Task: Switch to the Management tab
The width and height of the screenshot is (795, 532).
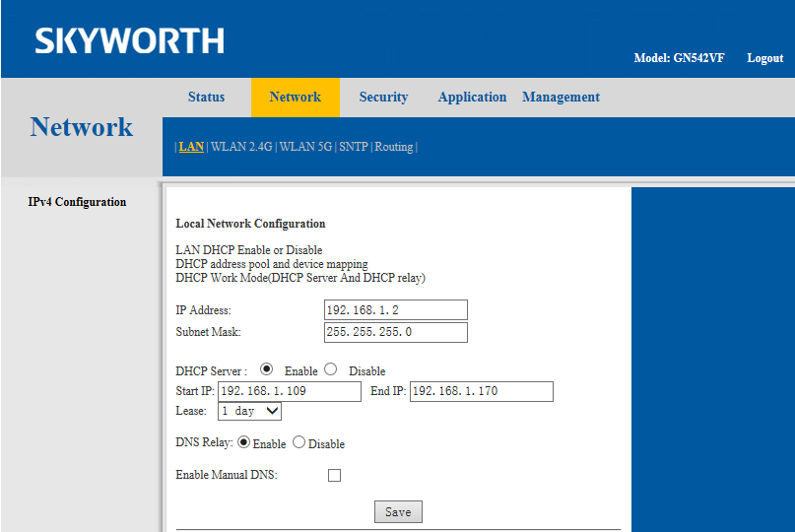Action: click(561, 97)
